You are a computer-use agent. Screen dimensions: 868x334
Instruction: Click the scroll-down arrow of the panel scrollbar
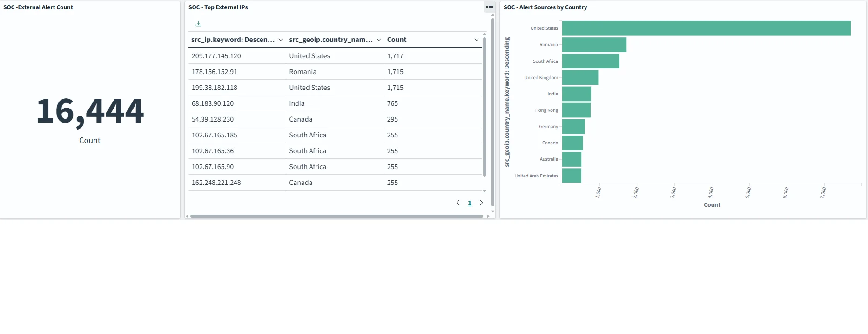(493, 211)
